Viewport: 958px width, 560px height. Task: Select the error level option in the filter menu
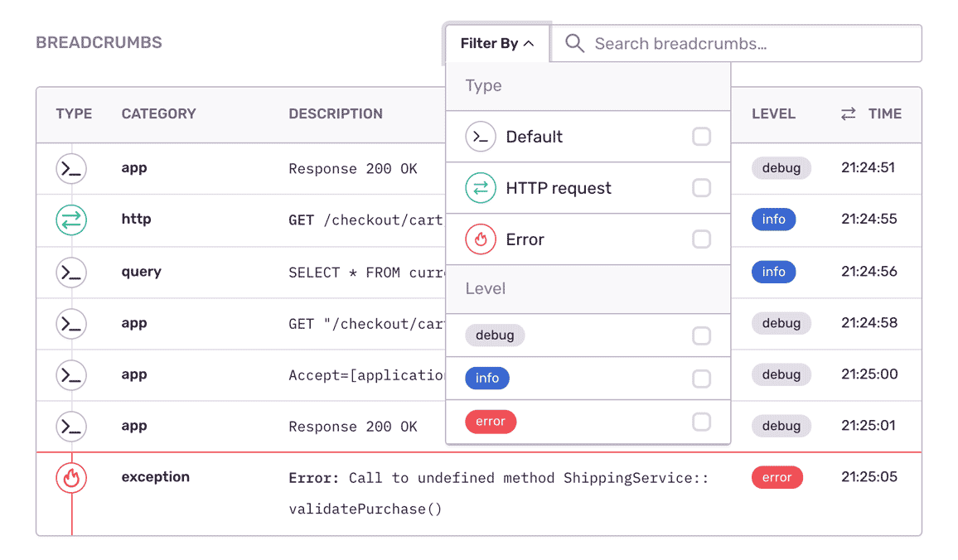[491, 422]
